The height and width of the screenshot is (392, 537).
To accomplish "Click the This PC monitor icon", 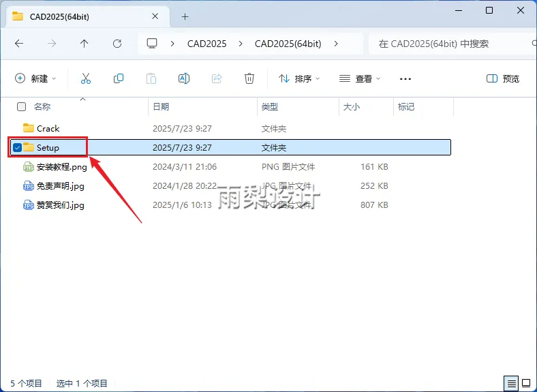I will [x=152, y=43].
